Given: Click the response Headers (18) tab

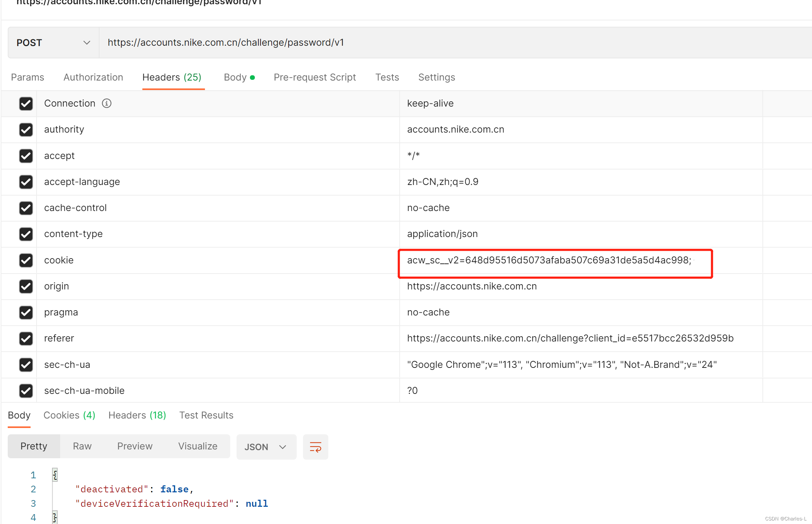Looking at the screenshot, I should [137, 415].
